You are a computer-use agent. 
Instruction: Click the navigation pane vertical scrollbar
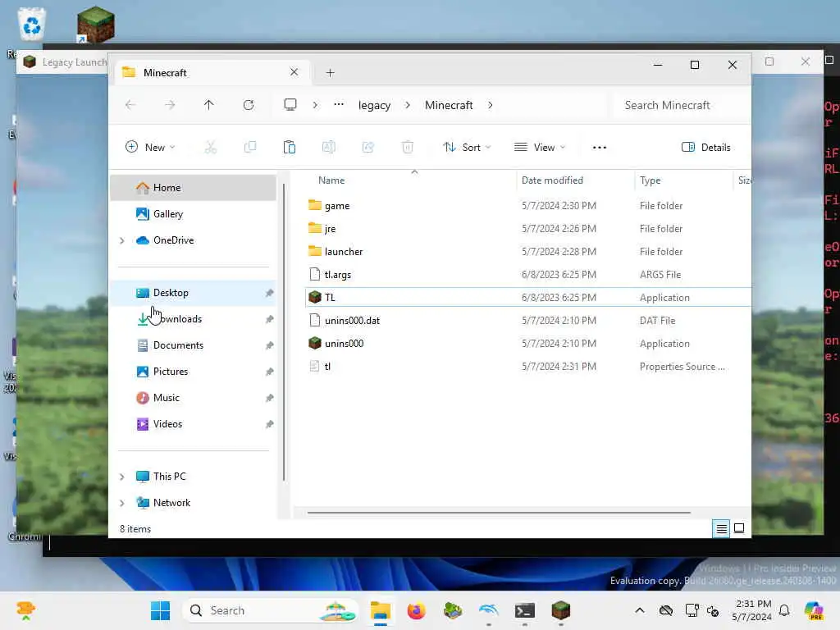284,332
